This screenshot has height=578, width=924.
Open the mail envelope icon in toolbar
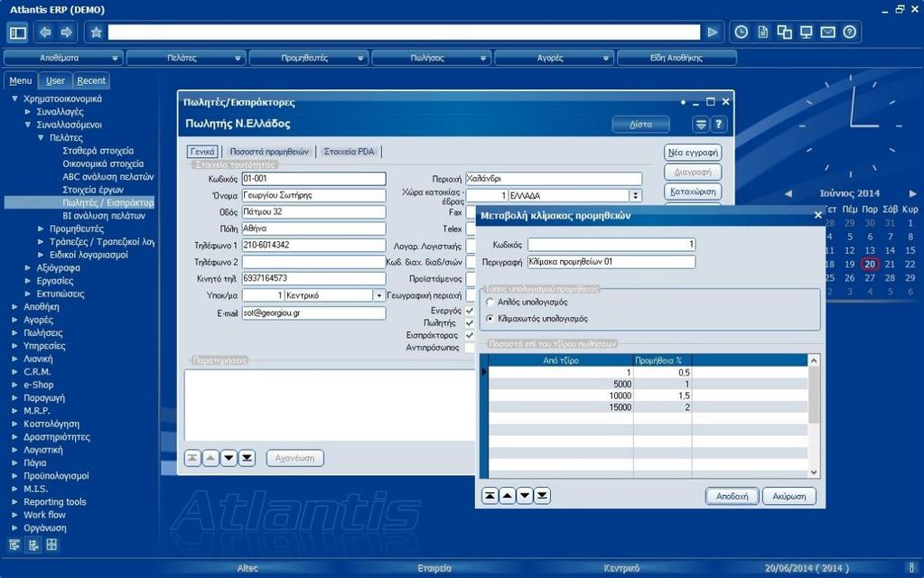point(828,33)
